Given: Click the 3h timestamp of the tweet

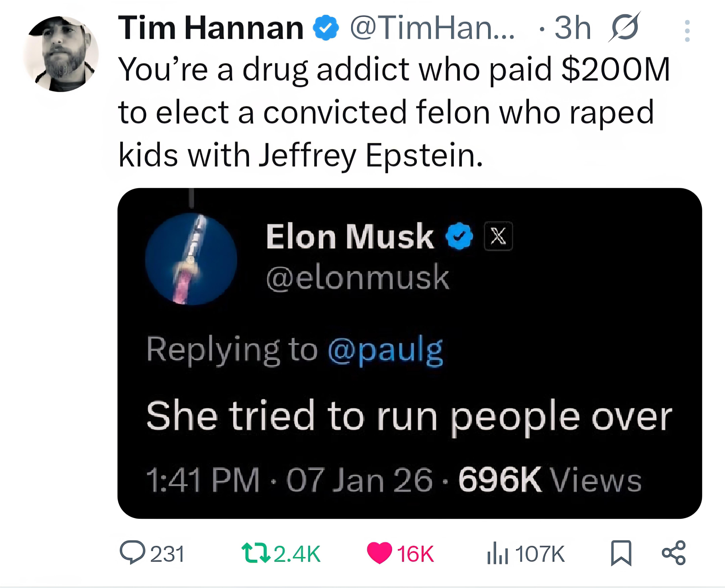Looking at the screenshot, I should [573, 28].
